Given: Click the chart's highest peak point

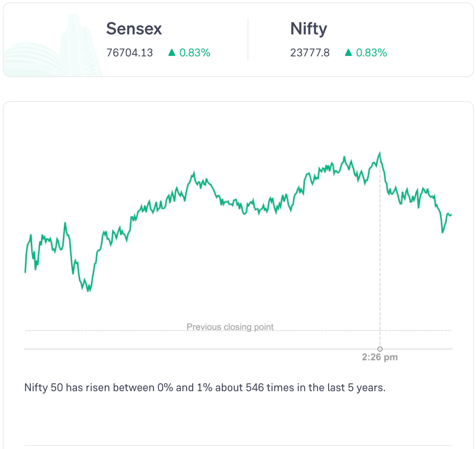Looking at the screenshot, I should coord(380,153).
